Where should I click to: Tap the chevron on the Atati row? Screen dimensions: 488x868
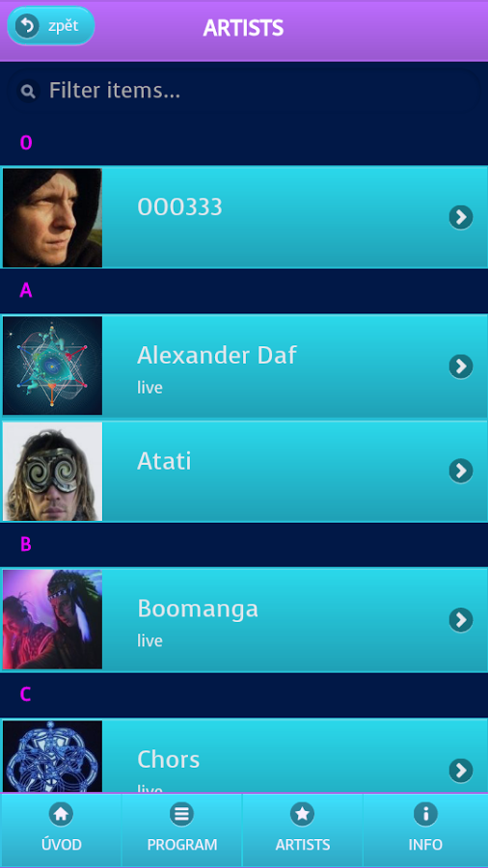pyautogui.click(x=461, y=471)
